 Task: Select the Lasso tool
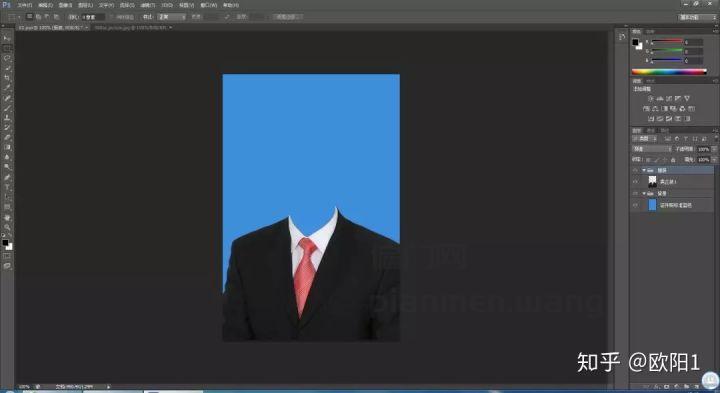coord(7,58)
